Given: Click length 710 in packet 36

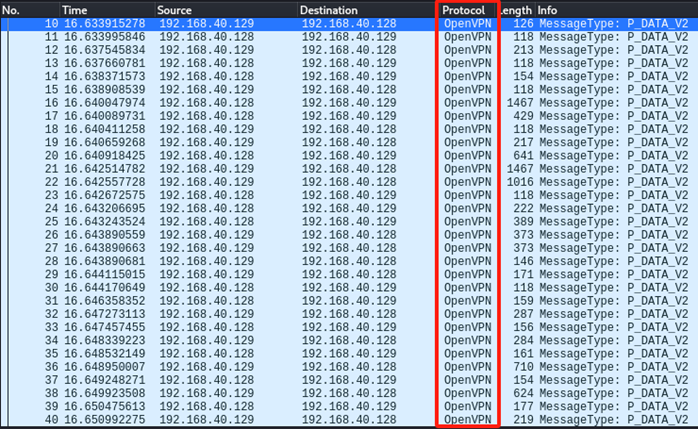Looking at the screenshot, I should click(523, 367).
